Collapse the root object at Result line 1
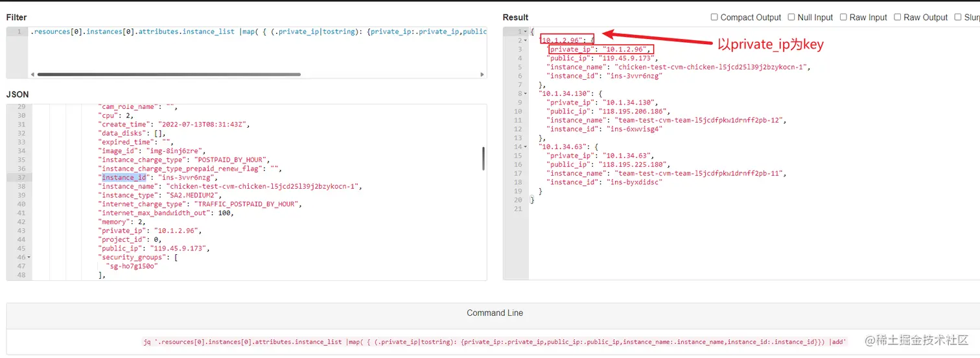This screenshot has width=980, height=358. [526, 32]
